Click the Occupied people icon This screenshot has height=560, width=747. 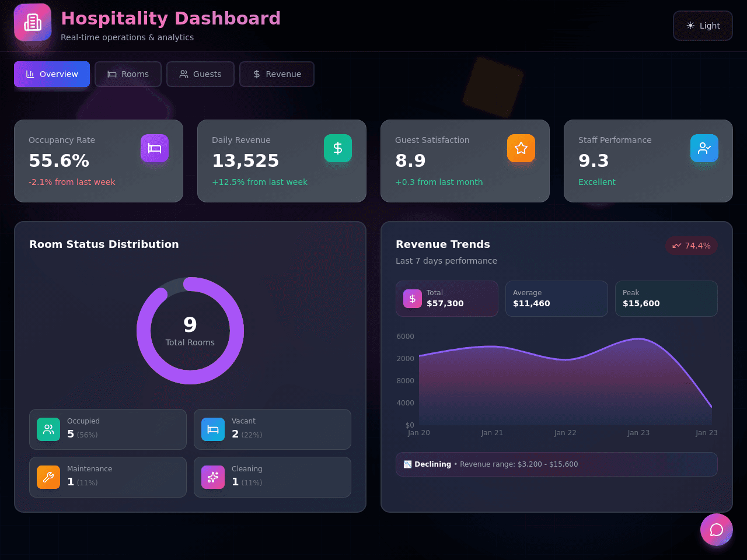coord(48,429)
